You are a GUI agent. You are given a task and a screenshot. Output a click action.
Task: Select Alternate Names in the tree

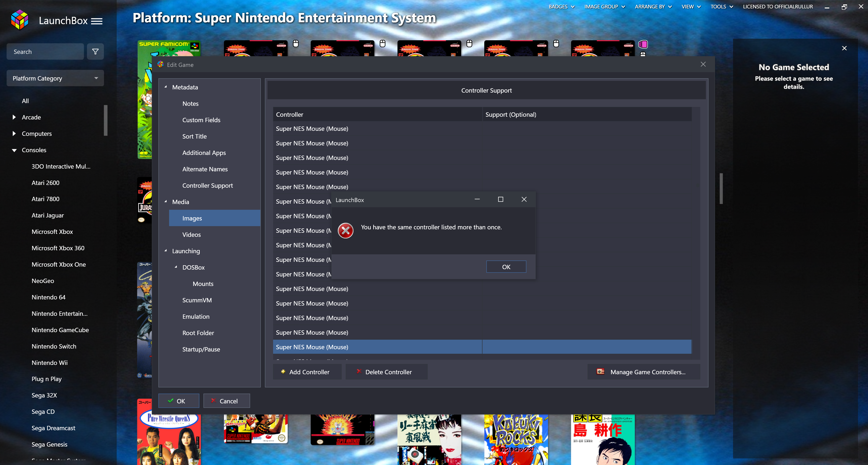[205, 169]
